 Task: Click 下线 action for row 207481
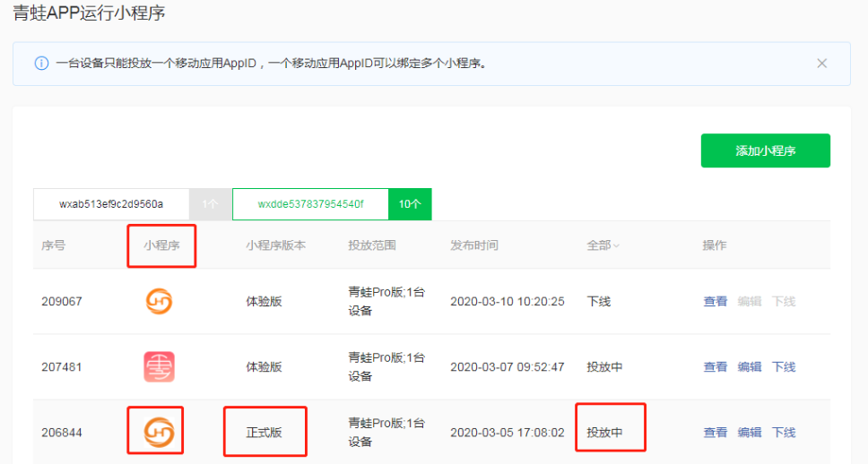click(784, 366)
